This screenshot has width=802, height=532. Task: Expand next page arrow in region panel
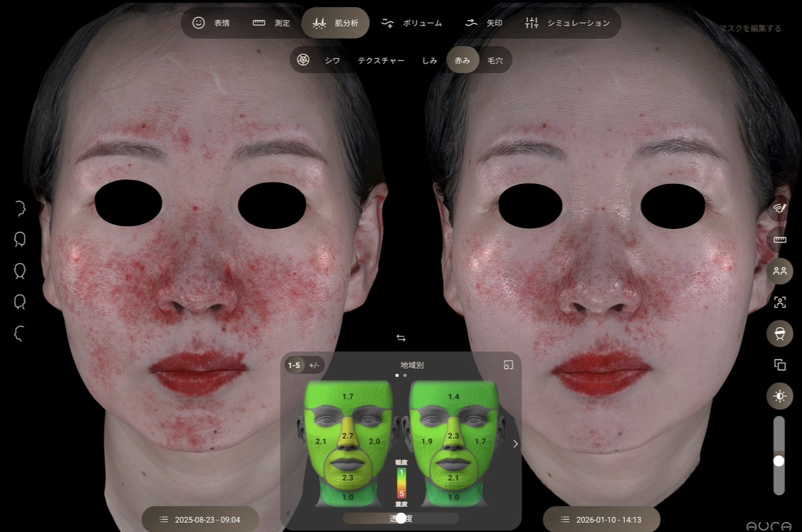515,444
